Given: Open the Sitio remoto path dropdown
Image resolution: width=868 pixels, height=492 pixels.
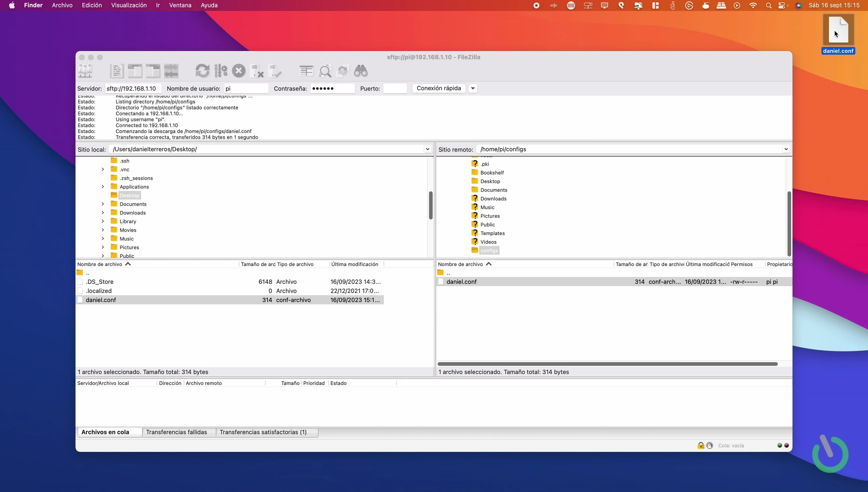Looking at the screenshot, I should pos(786,149).
